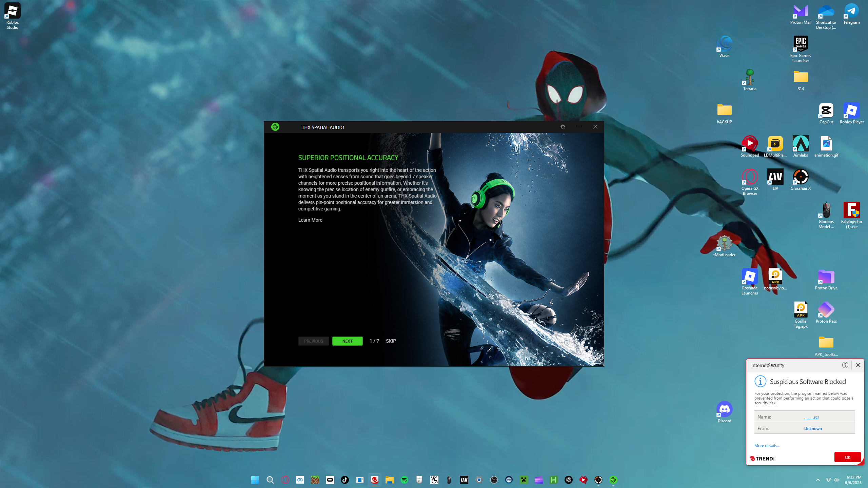The image size is (868, 488).
Task: Minimize the THX Spatial Audio window
Action: 579,127
